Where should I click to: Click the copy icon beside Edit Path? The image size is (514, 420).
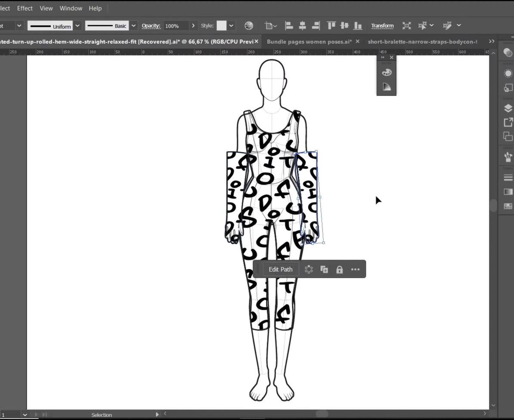click(x=324, y=269)
